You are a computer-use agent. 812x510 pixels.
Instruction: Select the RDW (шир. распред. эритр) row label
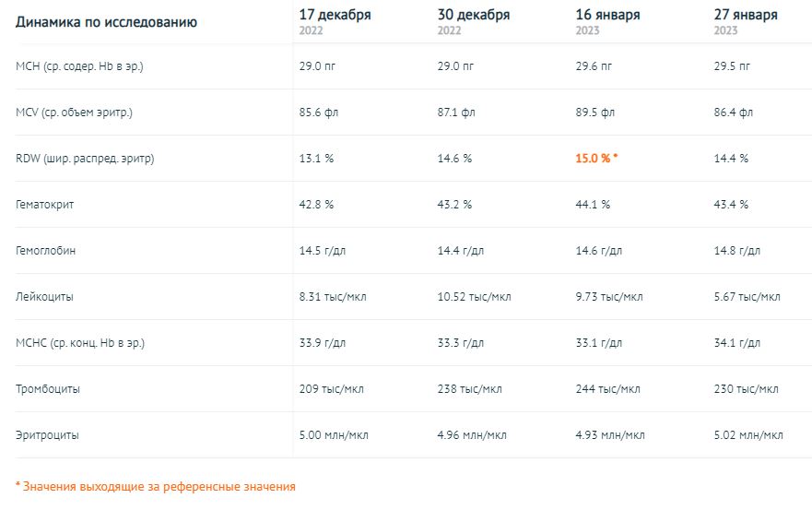(x=85, y=159)
